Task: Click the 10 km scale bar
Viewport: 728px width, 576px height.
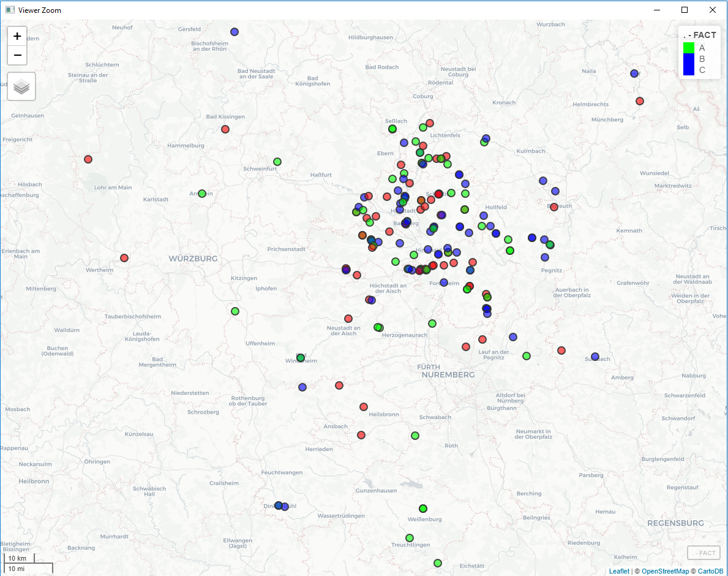Action: 18,558
